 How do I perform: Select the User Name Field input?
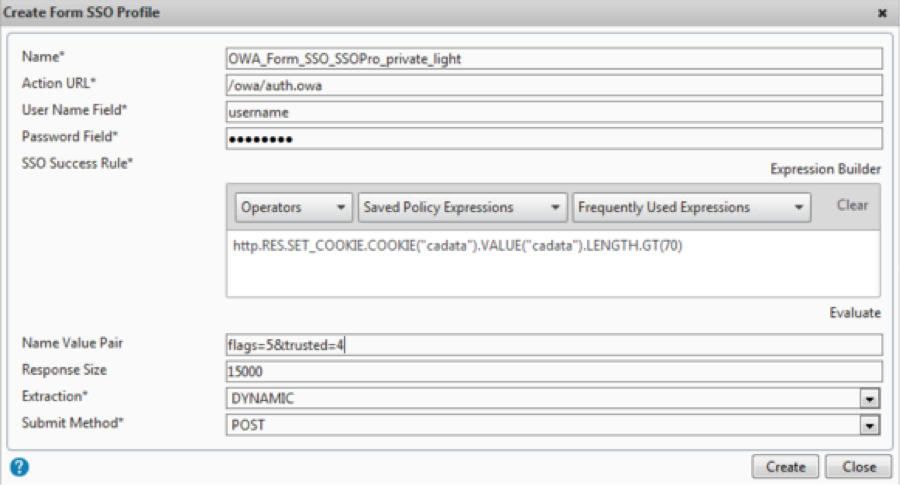click(553, 112)
